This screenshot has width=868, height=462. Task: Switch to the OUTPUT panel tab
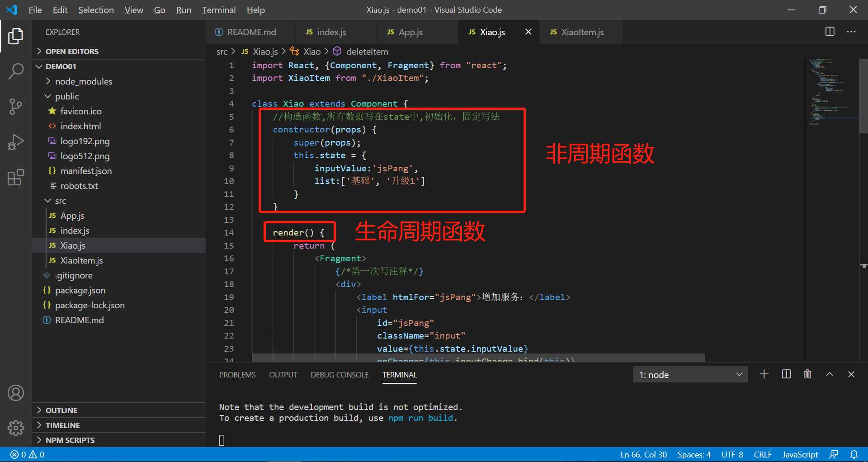[283, 375]
